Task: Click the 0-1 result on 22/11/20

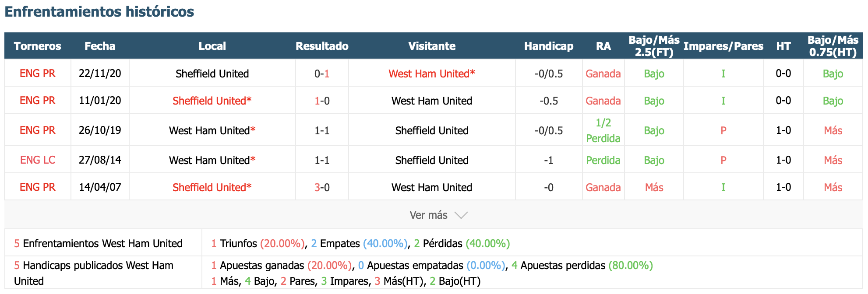Action: pos(322,73)
